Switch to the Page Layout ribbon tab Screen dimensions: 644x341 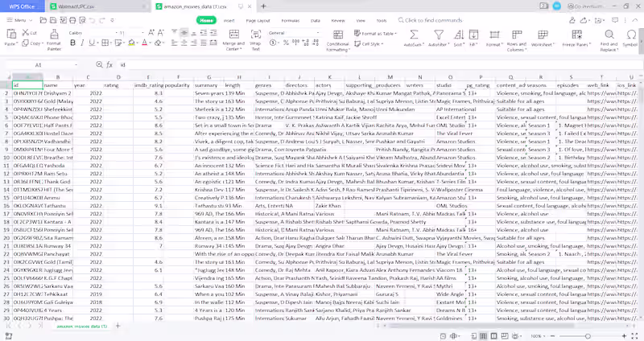(258, 20)
